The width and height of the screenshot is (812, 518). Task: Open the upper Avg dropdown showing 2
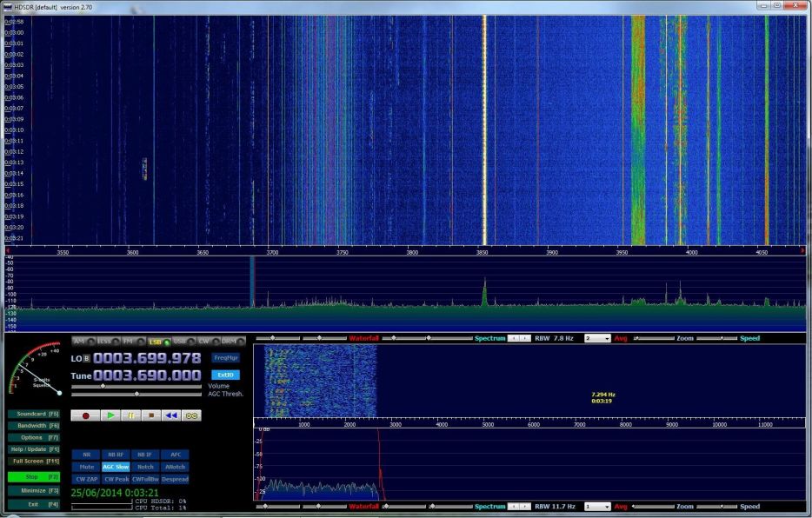point(597,338)
